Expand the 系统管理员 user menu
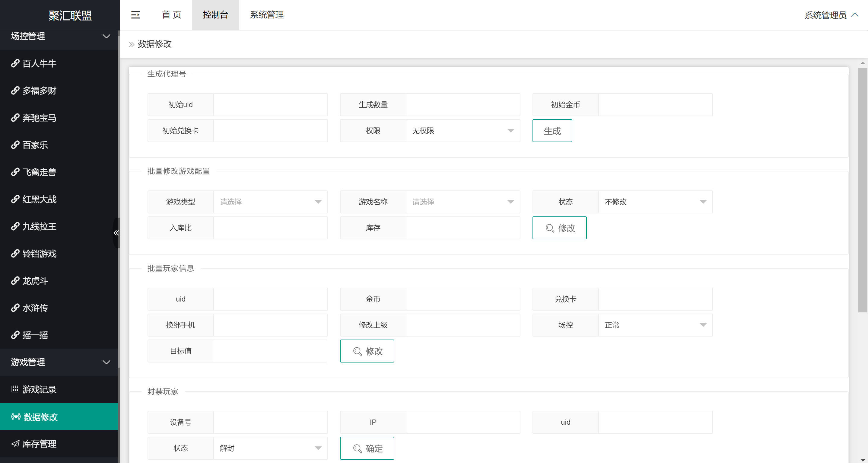This screenshot has height=463, width=868. (x=830, y=15)
